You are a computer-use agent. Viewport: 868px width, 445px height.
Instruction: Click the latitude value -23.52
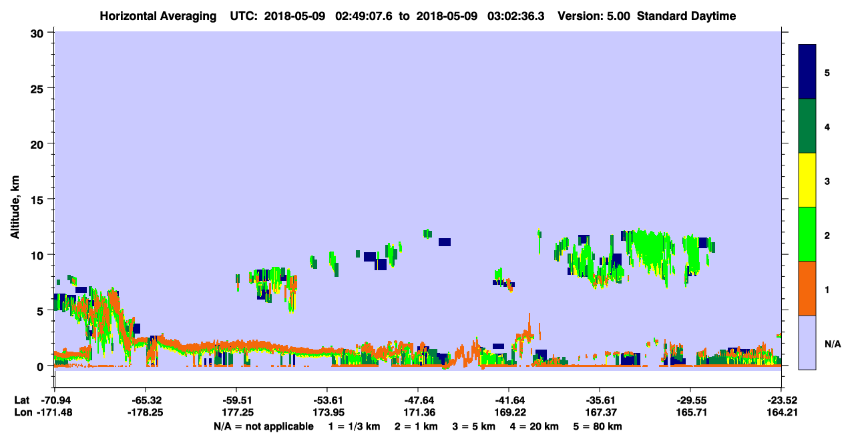point(781,400)
